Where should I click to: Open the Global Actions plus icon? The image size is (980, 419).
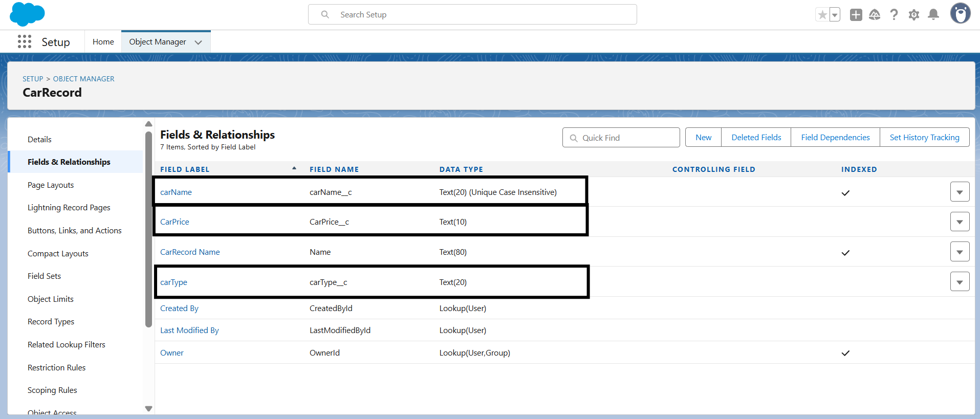tap(856, 15)
